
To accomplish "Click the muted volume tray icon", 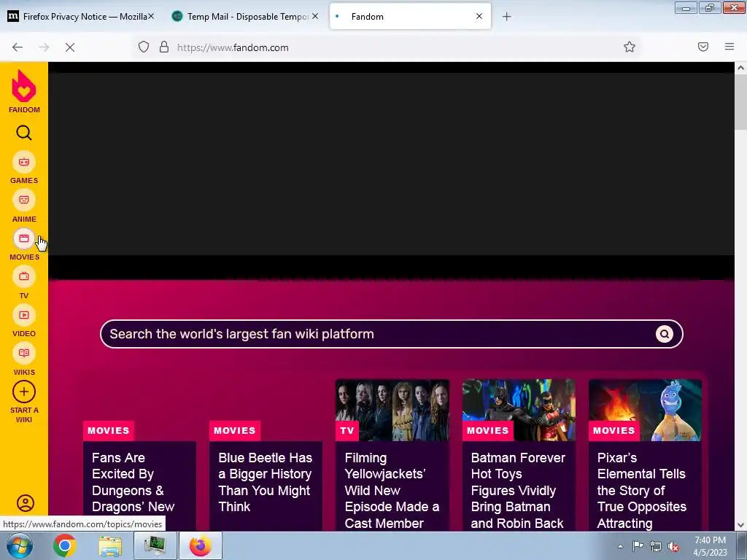I will click(x=673, y=547).
